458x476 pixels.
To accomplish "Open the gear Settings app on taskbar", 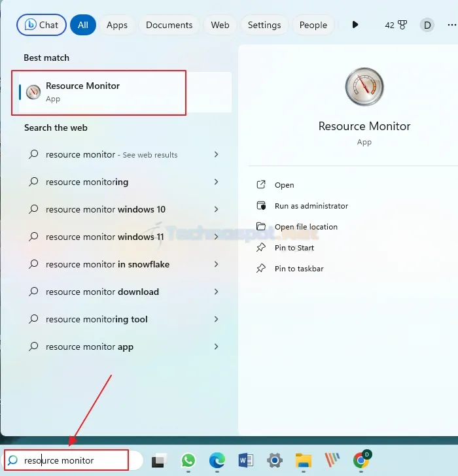I will pyautogui.click(x=275, y=460).
